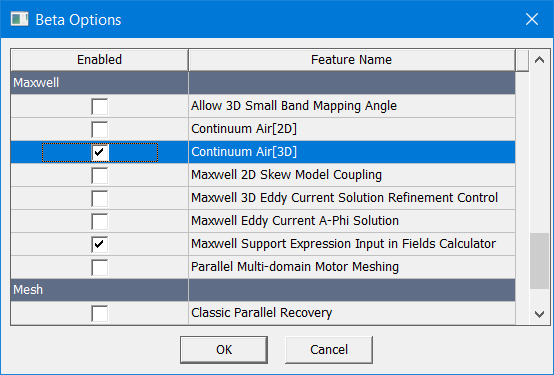Viewport: 554px width, 375px height.
Task: Select the Maxwell group header row
Action: pyautogui.click(x=263, y=83)
